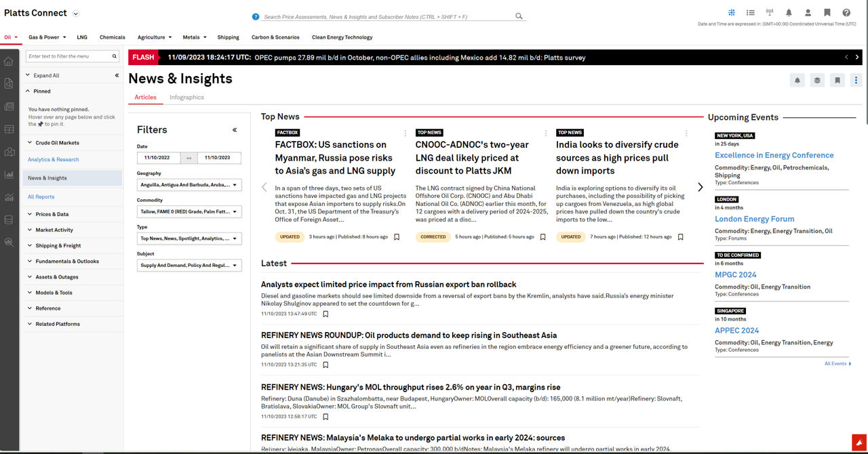Open the Subject filter dropdown
The width and height of the screenshot is (868, 454).
pos(189,266)
